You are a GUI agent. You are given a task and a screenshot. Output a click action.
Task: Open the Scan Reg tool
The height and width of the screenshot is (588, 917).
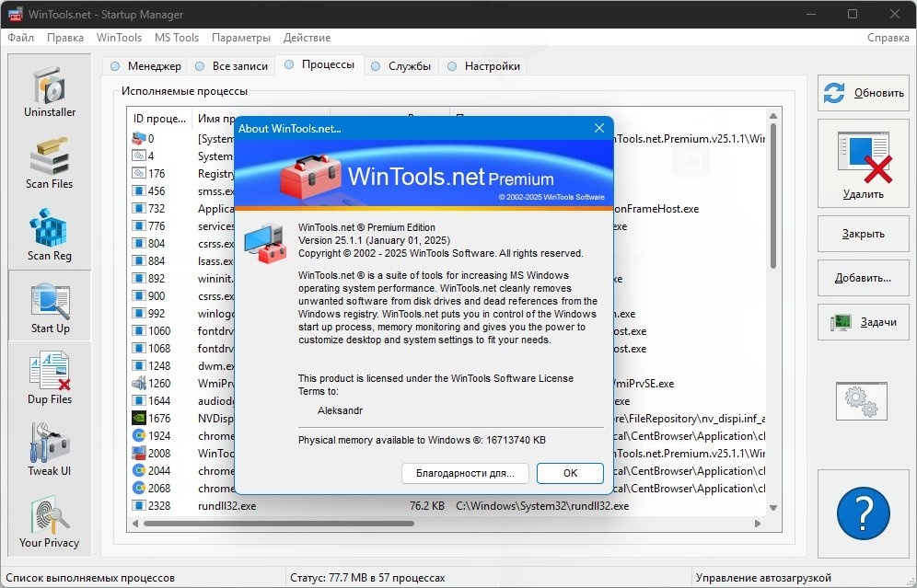(x=50, y=235)
